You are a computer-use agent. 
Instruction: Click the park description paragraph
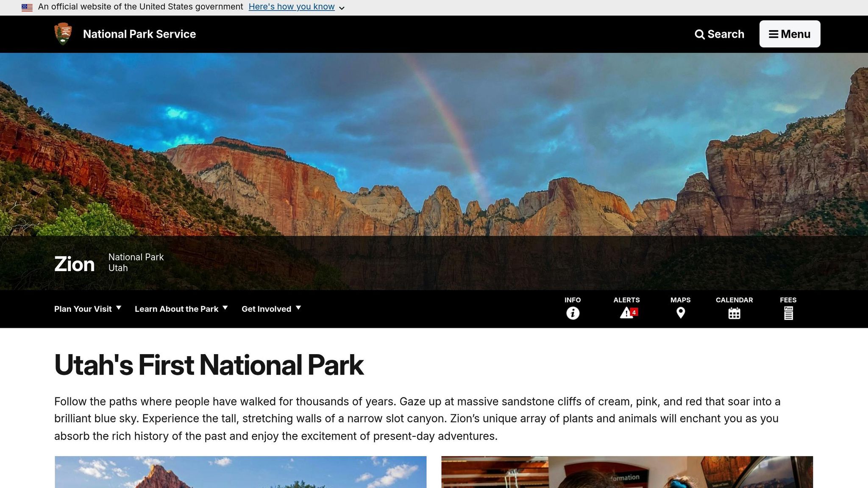click(x=417, y=419)
